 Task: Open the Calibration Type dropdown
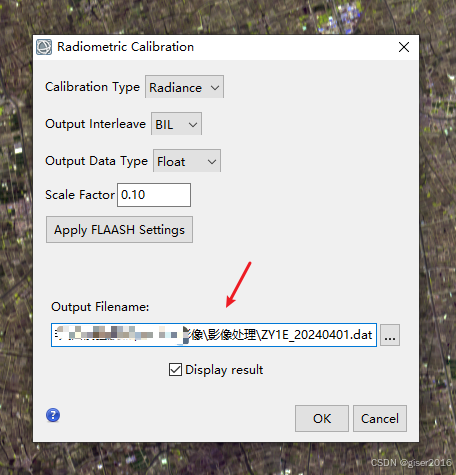point(184,87)
